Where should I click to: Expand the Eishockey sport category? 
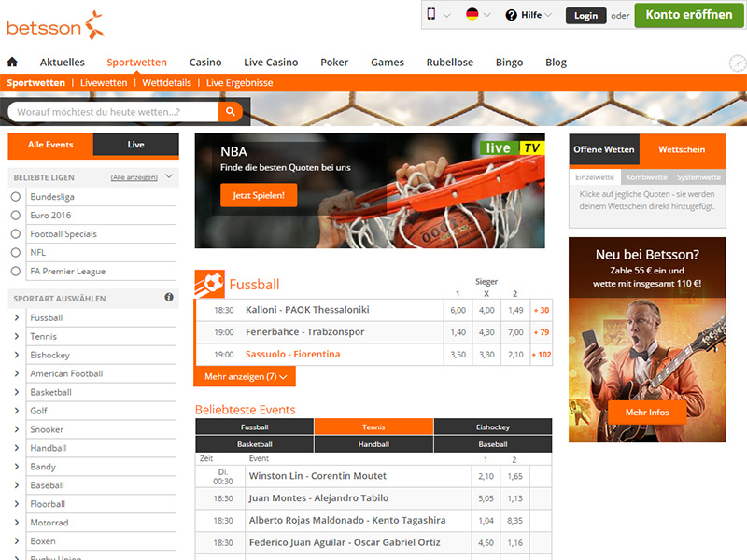click(x=17, y=355)
